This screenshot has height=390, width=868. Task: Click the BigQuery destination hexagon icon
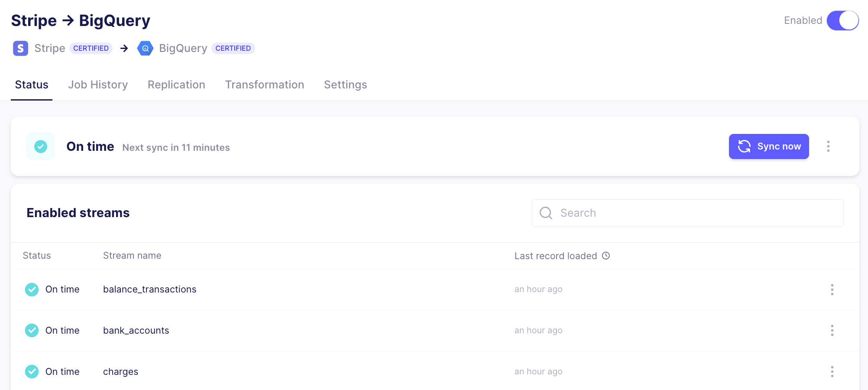[145, 48]
